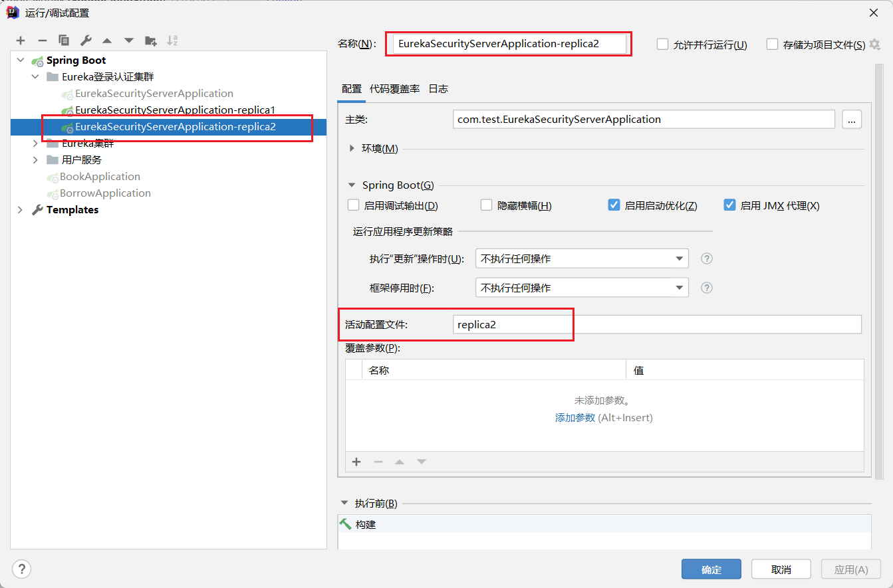Remove selected configuration with minus icon

[x=43, y=41]
